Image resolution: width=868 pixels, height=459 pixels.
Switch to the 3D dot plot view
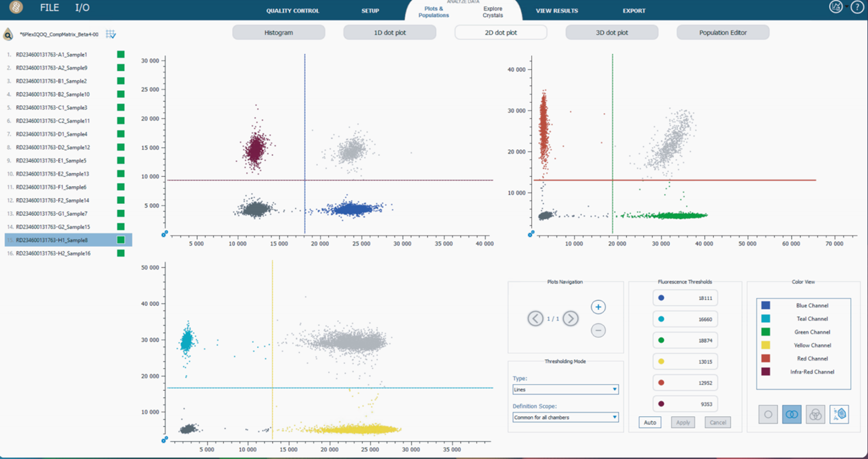pyautogui.click(x=612, y=33)
